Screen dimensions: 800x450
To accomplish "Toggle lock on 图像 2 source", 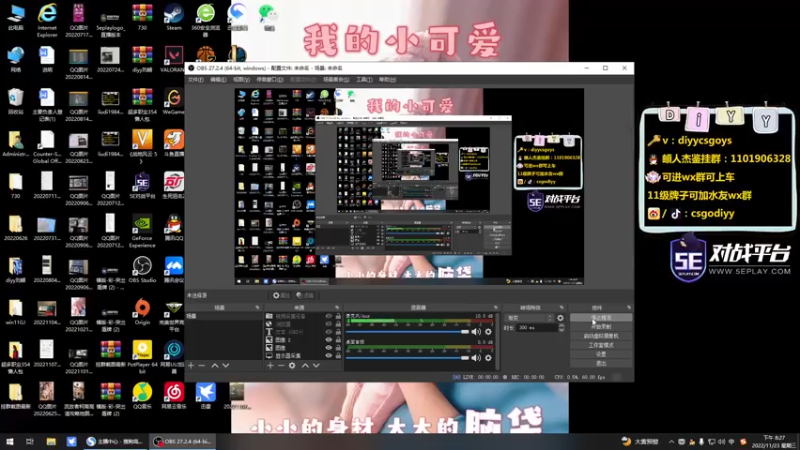I will point(338,340).
